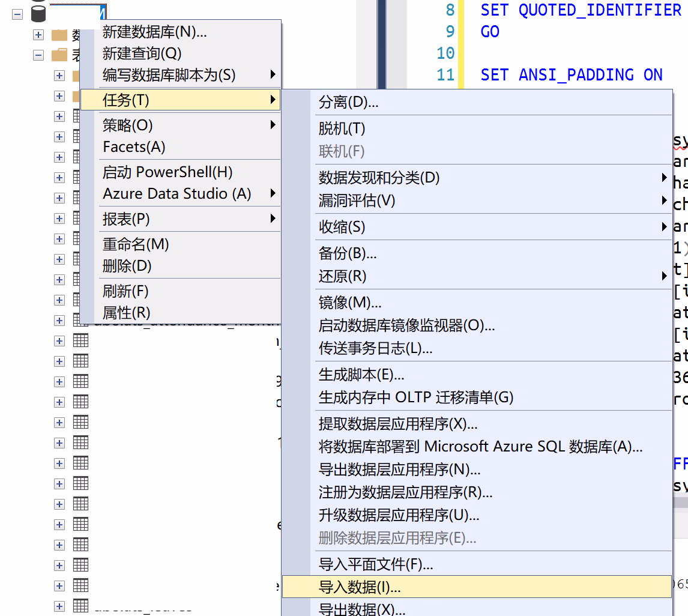Click the folder icon of the first collapsed folder
Viewport: 688px width, 616px height.
59,35
